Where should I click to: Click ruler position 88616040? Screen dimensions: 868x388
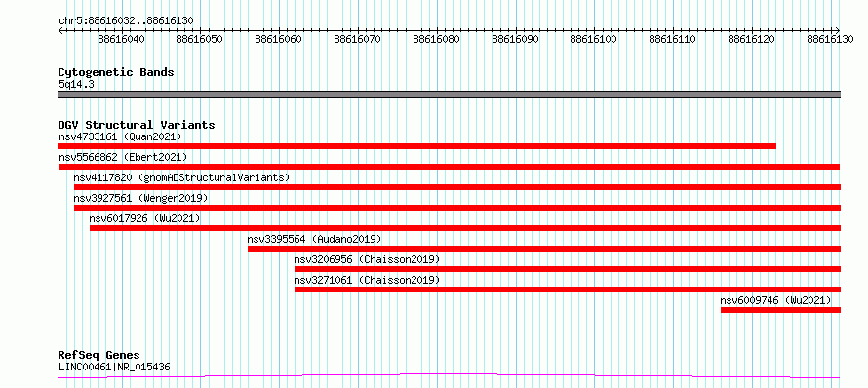[x=121, y=39]
